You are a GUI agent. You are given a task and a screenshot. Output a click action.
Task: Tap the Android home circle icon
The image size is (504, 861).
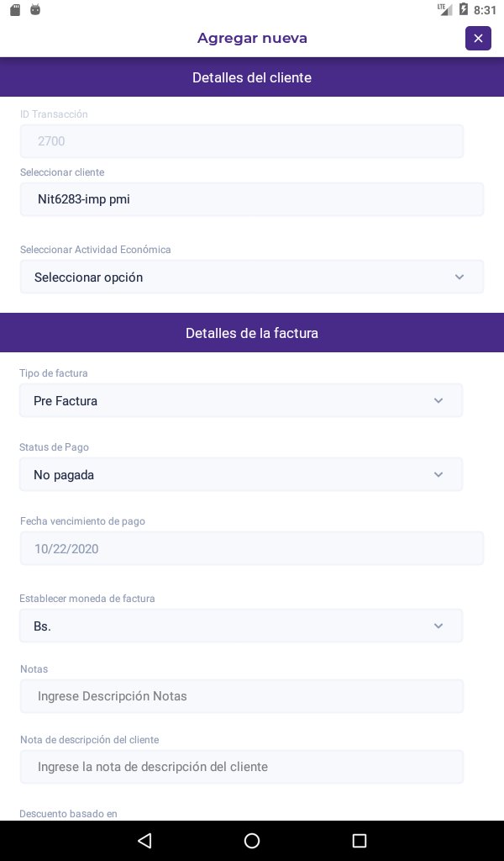click(x=252, y=841)
